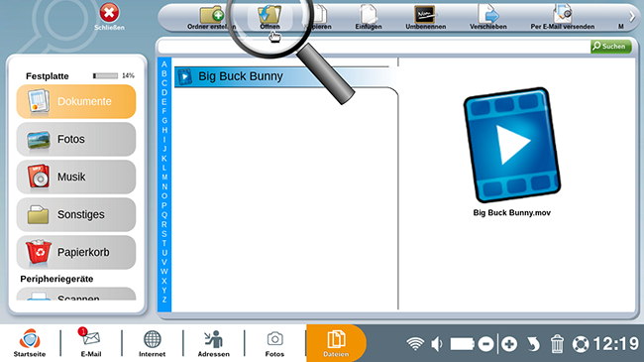644x362 pixels.
Task: Click the trash bin icon in tray
Action: click(557, 343)
